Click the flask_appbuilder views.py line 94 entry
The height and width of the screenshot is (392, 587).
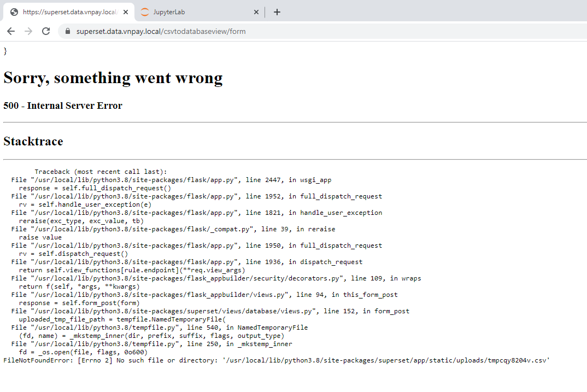204,295
